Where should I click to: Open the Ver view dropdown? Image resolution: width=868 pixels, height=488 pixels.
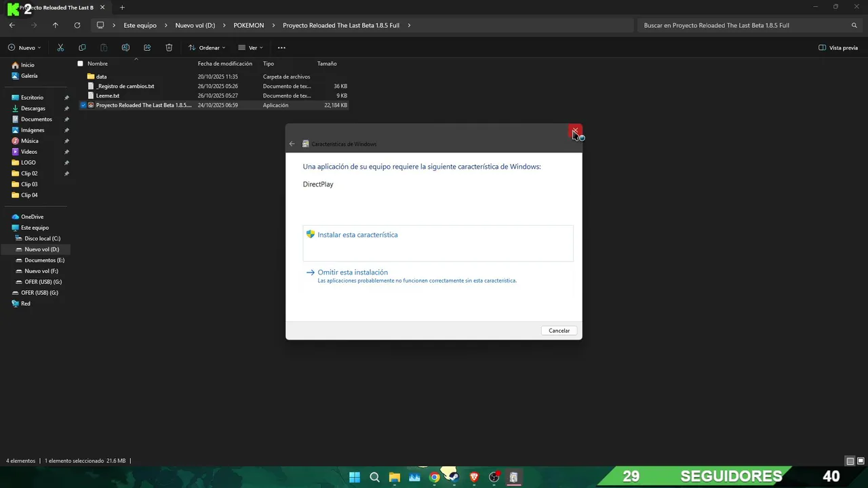(251, 47)
